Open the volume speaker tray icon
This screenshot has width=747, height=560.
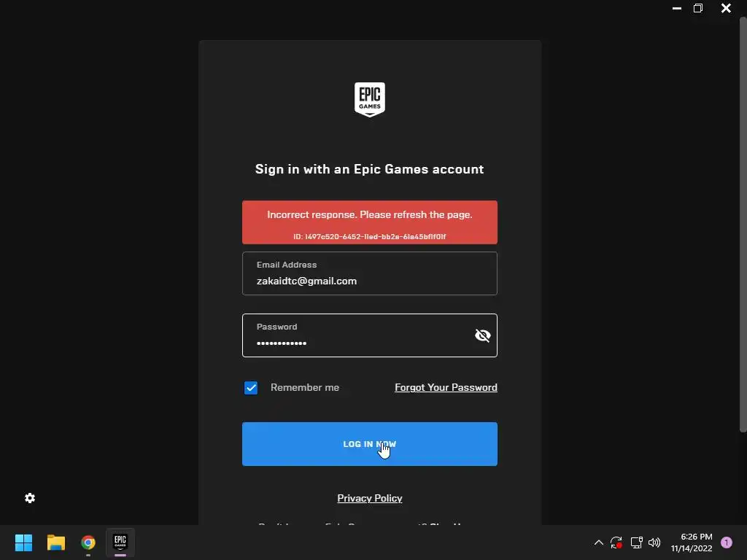pos(654,542)
